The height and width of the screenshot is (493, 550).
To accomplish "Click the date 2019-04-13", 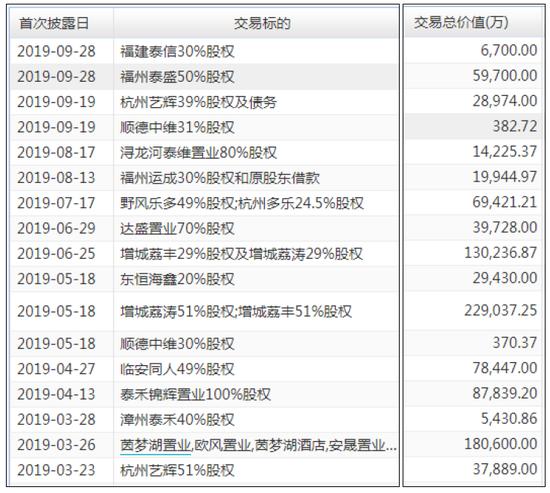I will pos(56,394).
